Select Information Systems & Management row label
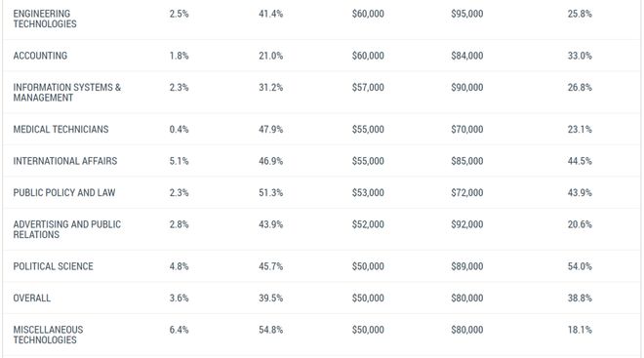Screen dimensions: 644x358 pos(67,93)
